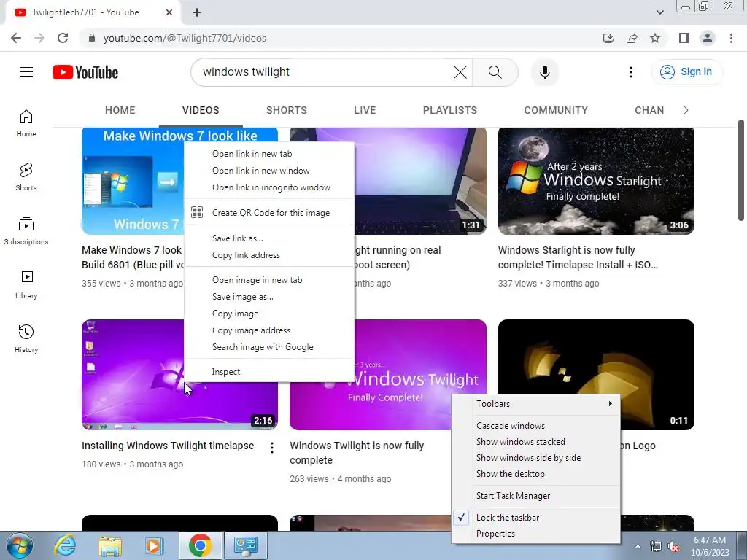Viewport: 747px width, 560px height.
Task: Click the address bar URL
Action: click(x=185, y=38)
